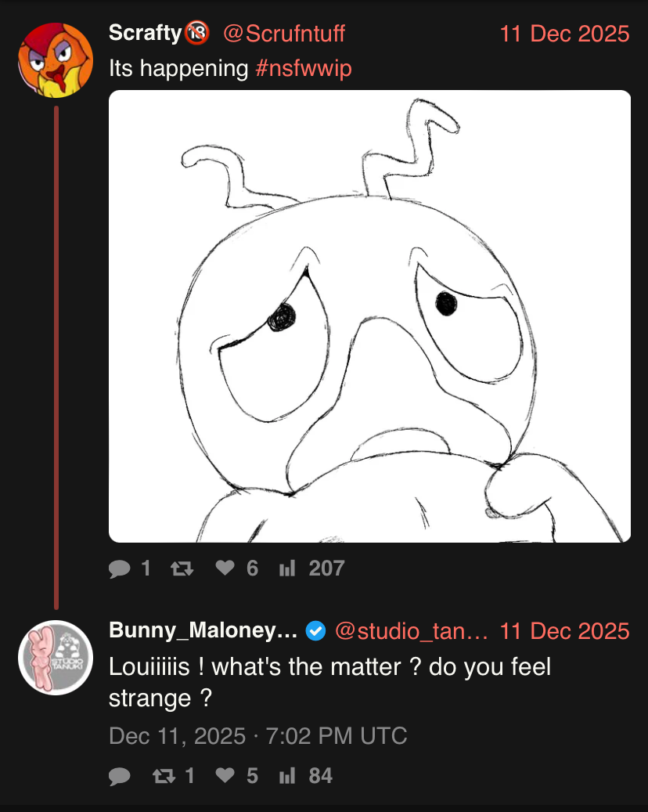Click the heart icon showing 6 likes
The image size is (648, 812).
(x=225, y=568)
